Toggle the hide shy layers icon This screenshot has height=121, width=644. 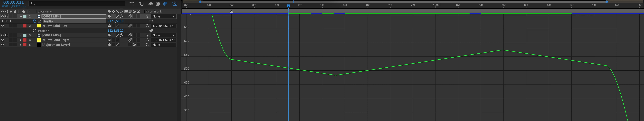tap(151, 4)
